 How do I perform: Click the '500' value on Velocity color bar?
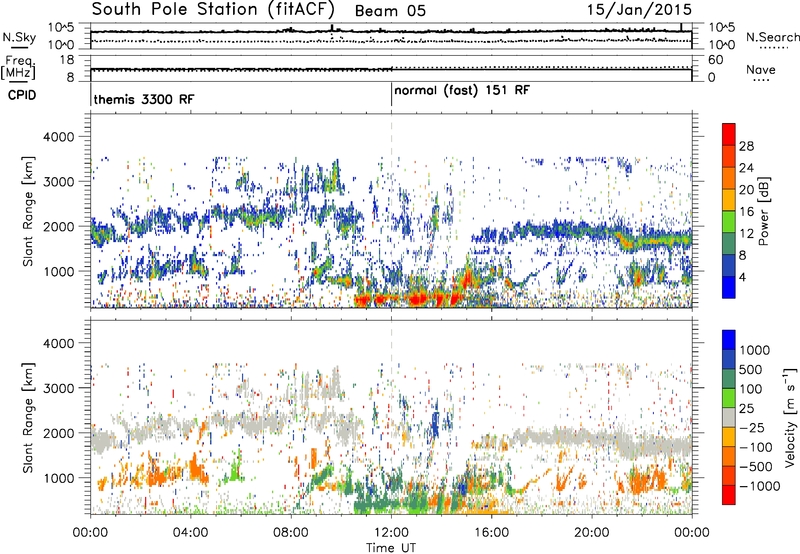(x=750, y=370)
